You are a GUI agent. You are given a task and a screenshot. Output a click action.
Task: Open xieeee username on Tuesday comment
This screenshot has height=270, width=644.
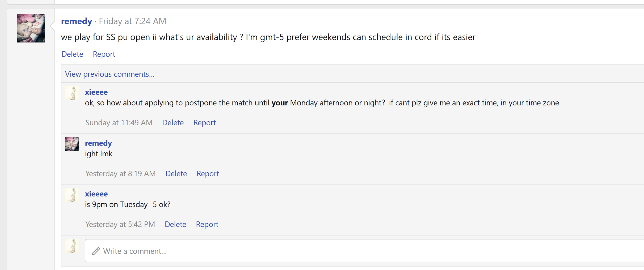coord(96,194)
